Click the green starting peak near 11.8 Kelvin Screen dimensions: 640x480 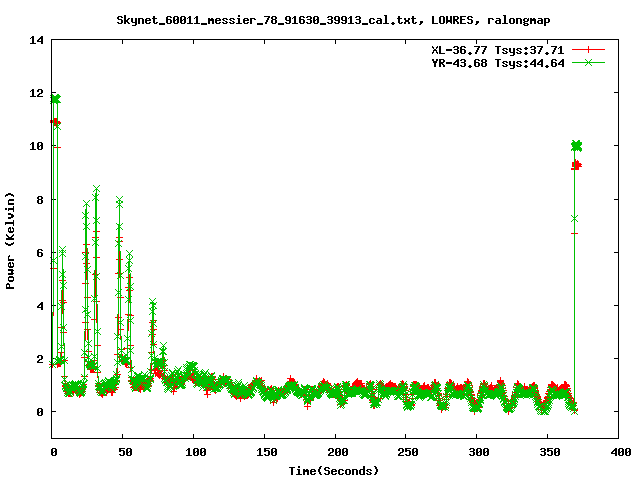click(56, 99)
